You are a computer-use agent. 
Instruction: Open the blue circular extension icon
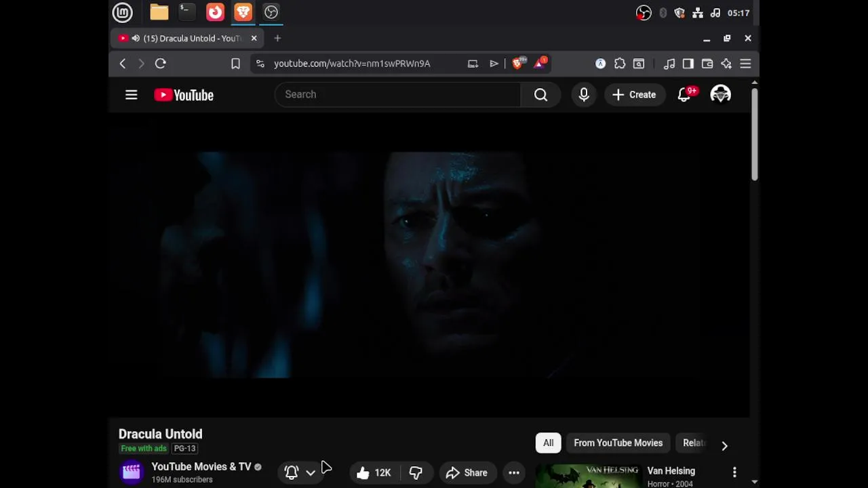point(600,64)
